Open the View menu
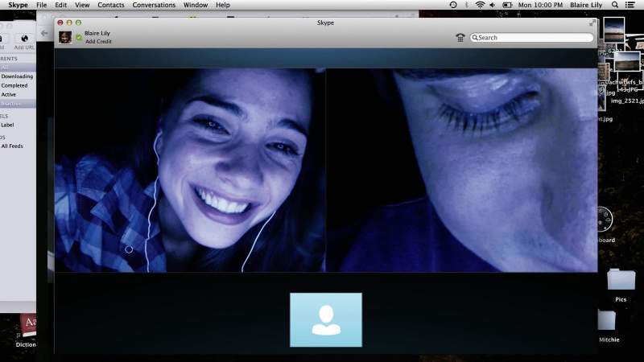The image size is (644, 362). click(82, 5)
